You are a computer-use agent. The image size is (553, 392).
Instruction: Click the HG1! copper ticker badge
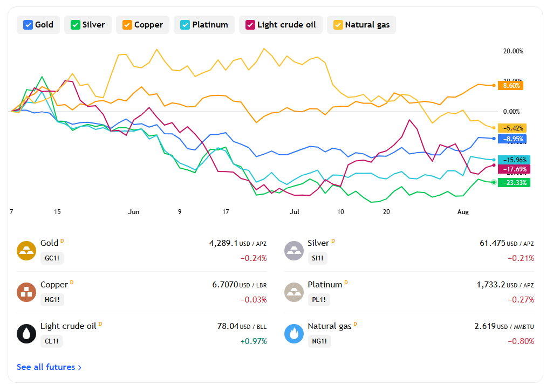pyautogui.click(x=52, y=300)
